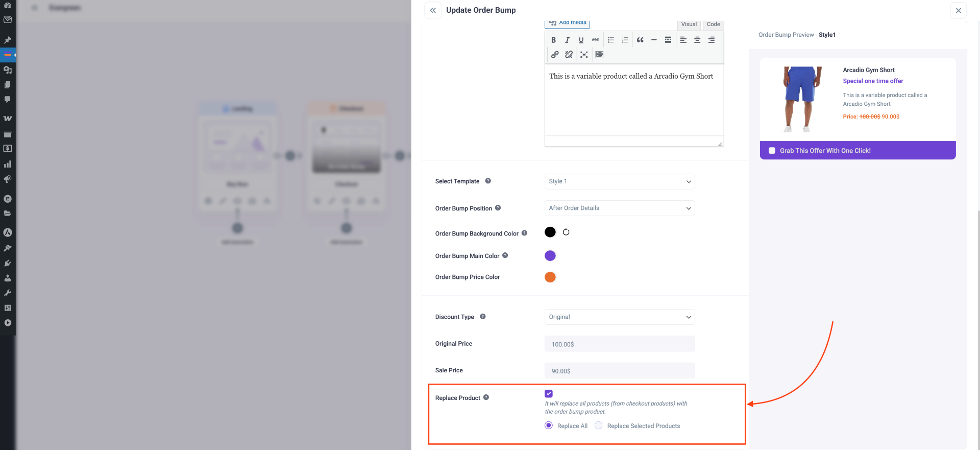Screen dimensions: 980x450
Task: Open the Analytics bar chart icon
Action: [8, 164]
